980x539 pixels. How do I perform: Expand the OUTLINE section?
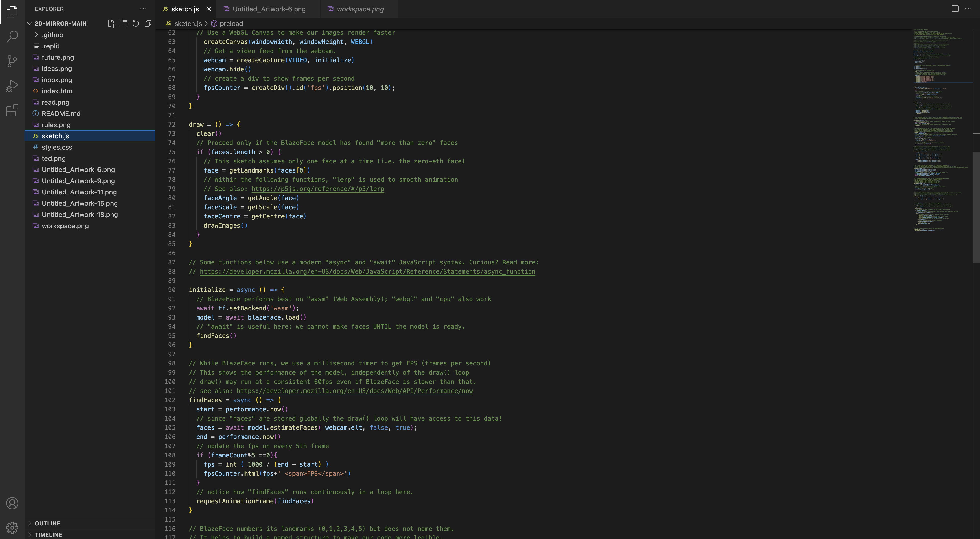[47, 523]
